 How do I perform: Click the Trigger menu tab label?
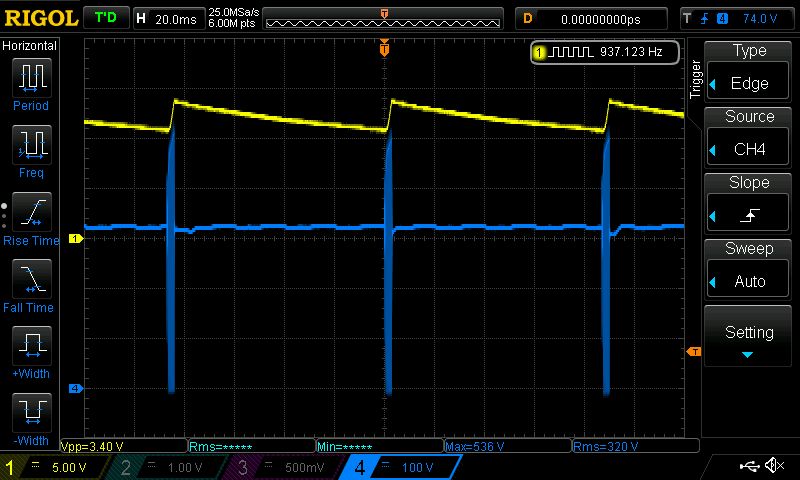click(x=695, y=79)
